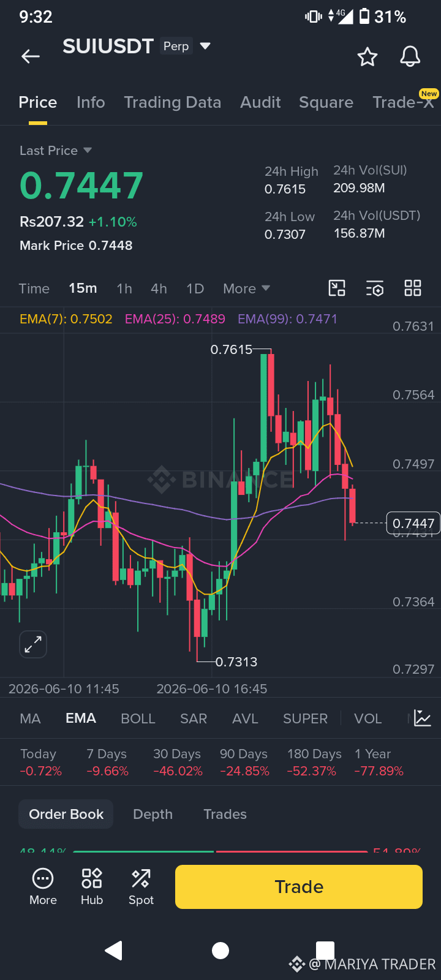Open the Trading Data tab
441x980 pixels.
pos(173,102)
